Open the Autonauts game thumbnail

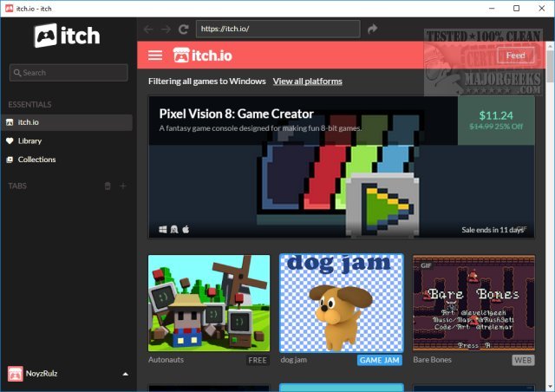pyautogui.click(x=209, y=304)
